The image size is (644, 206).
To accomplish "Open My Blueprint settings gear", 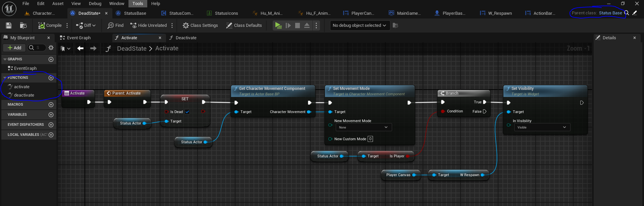I will pyautogui.click(x=51, y=48).
